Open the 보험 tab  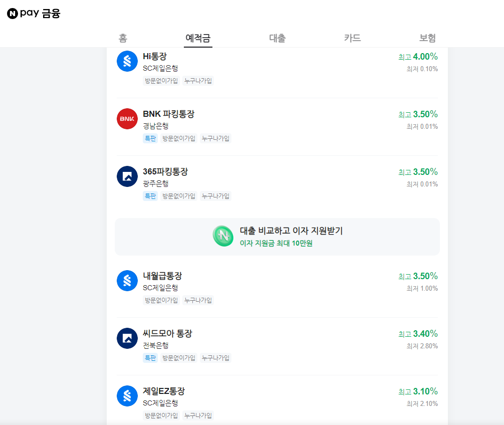427,37
